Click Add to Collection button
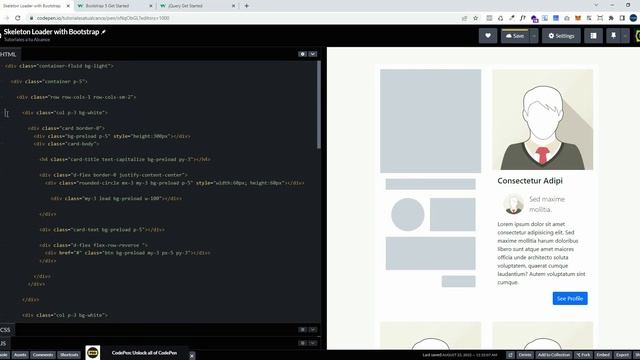The width and height of the screenshot is (640, 360). (553, 355)
